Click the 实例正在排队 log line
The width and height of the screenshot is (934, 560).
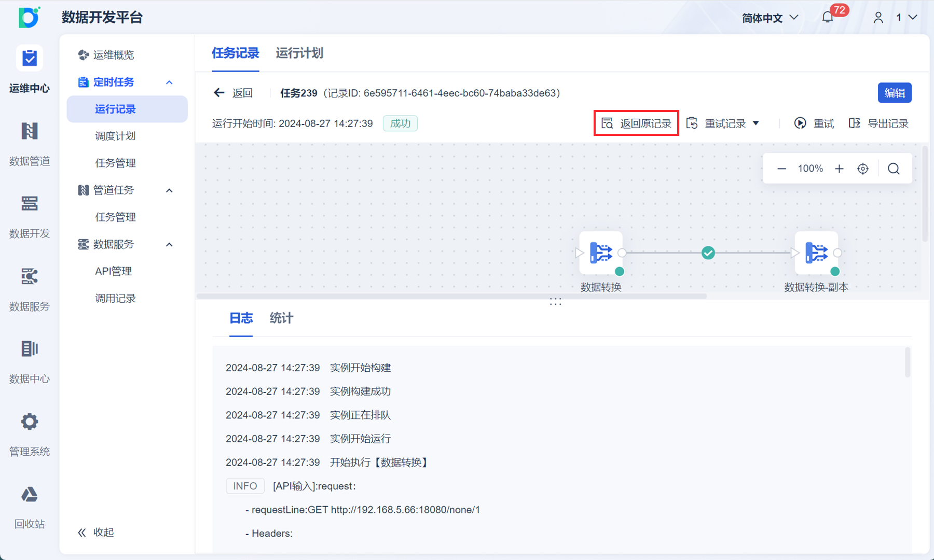click(308, 415)
